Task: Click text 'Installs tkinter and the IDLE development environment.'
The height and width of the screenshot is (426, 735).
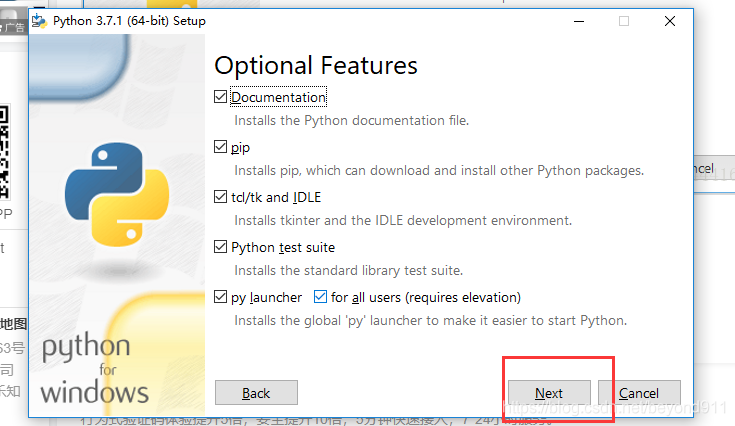Action: click(403, 220)
